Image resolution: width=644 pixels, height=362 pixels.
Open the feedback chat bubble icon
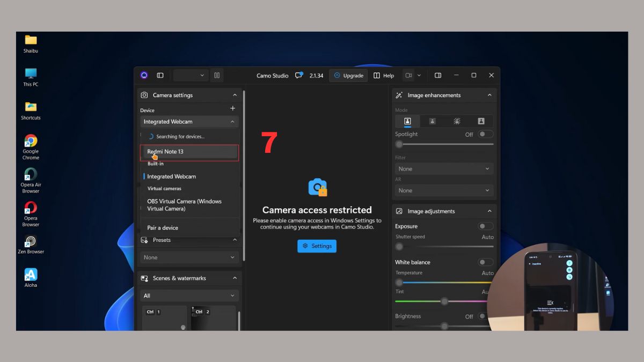click(299, 75)
